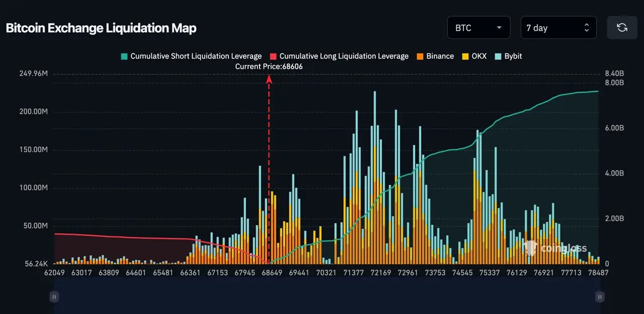Click the 67153 x-axis price label
Image resolution: width=644 pixels, height=314 pixels.
coord(217,273)
